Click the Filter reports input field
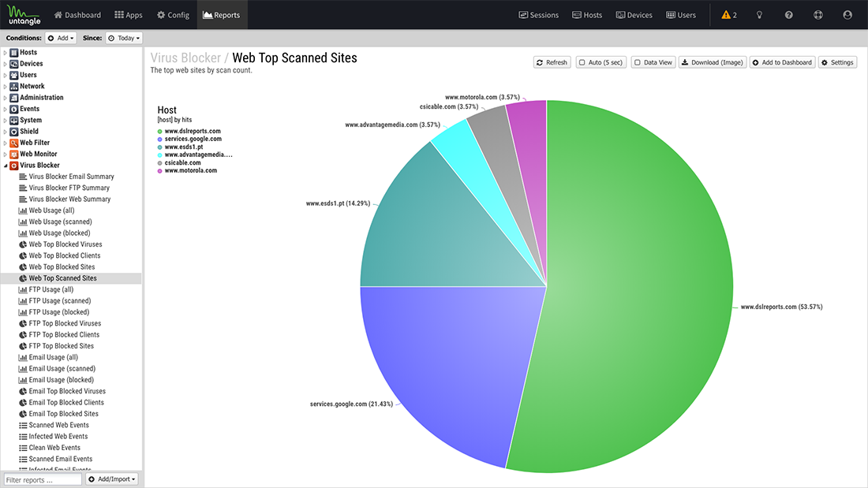Screen dimensions: 868x488 coord(43,479)
